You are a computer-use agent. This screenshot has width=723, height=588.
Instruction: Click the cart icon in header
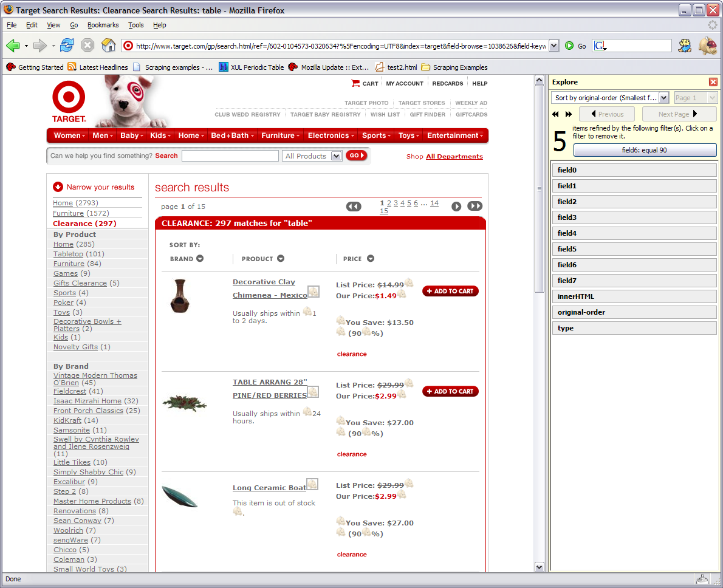355,83
